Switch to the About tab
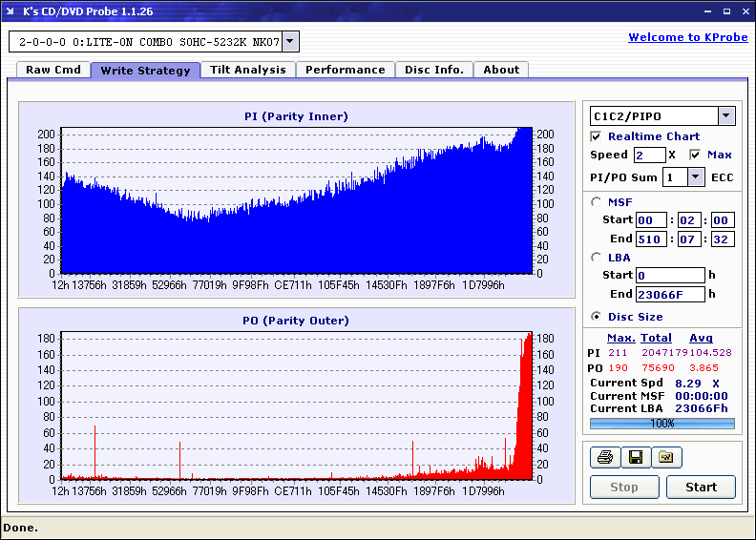 501,70
